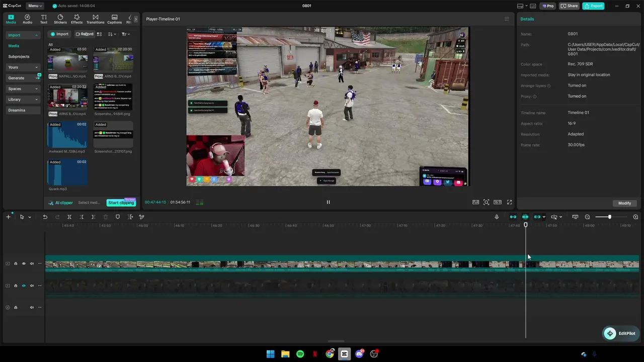The image size is (644, 362).
Task: Toggle main track magnet snapping
Action: coord(513,217)
